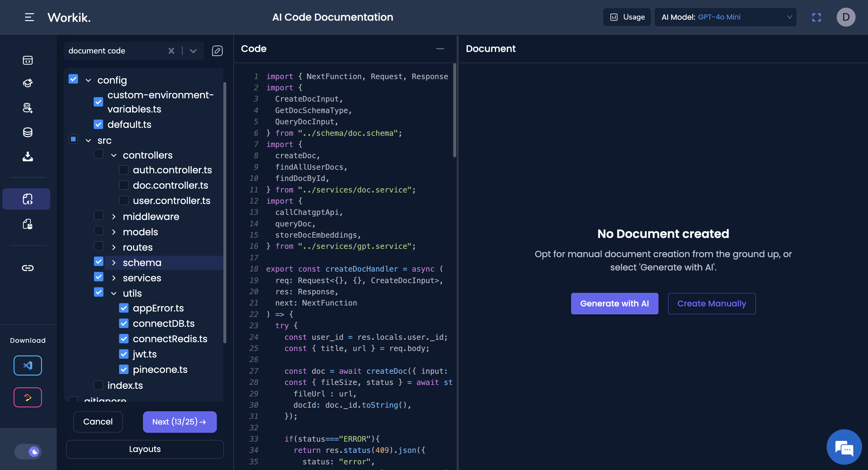Click Create Manually

(712, 304)
